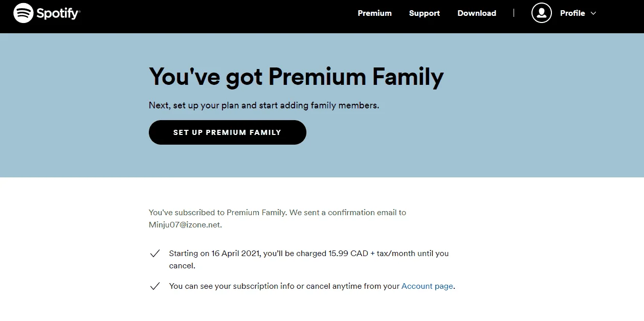Click the "16 April 2021" date text
The image size is (644, 321).
[237, 254]
